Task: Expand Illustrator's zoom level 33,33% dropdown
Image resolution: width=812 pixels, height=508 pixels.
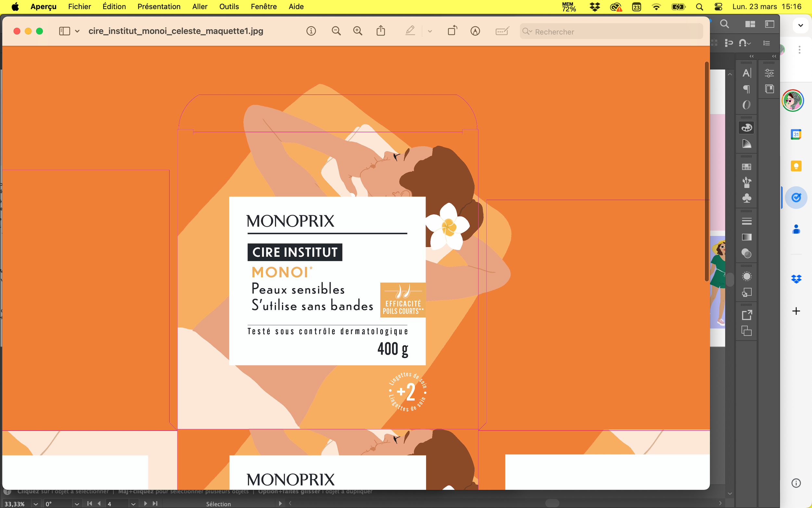Action: click(x=36, y=504)
